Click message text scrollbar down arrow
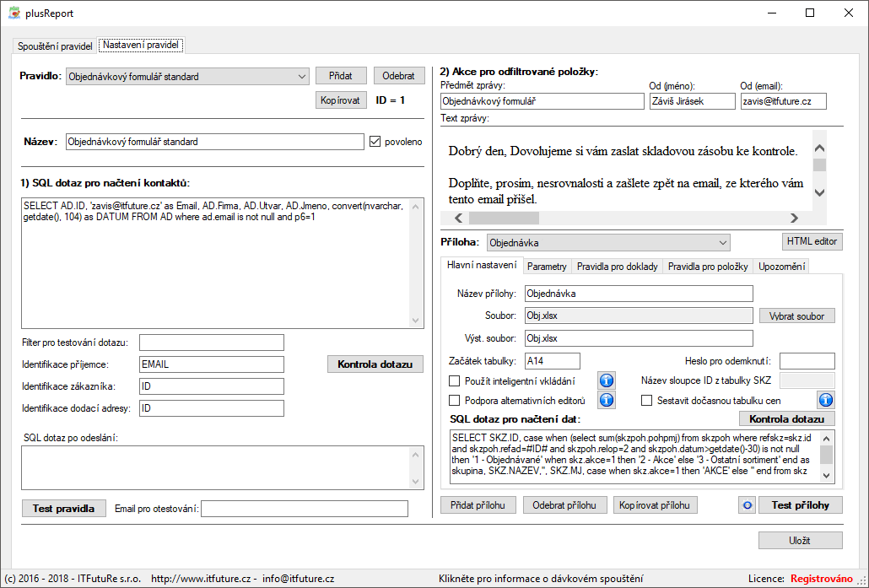869x588 pixels. (820, 192)
